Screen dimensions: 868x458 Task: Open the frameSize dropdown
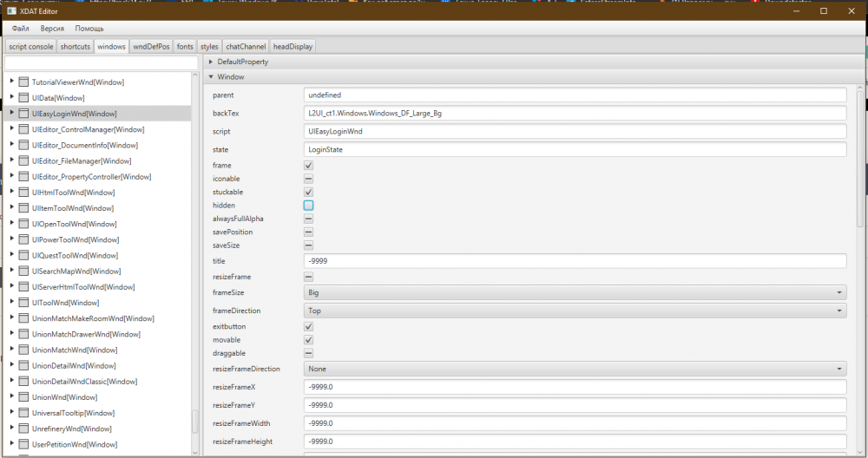(575, 293)
